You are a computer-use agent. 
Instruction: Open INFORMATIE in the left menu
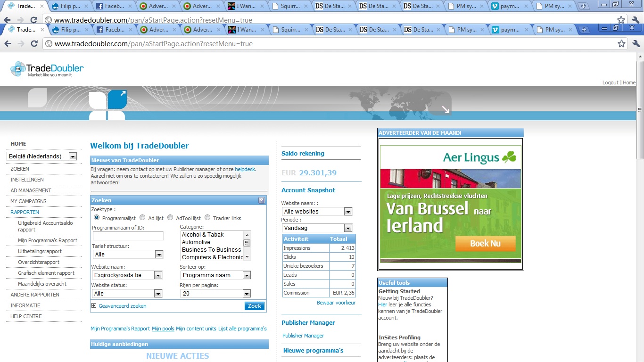25,305
